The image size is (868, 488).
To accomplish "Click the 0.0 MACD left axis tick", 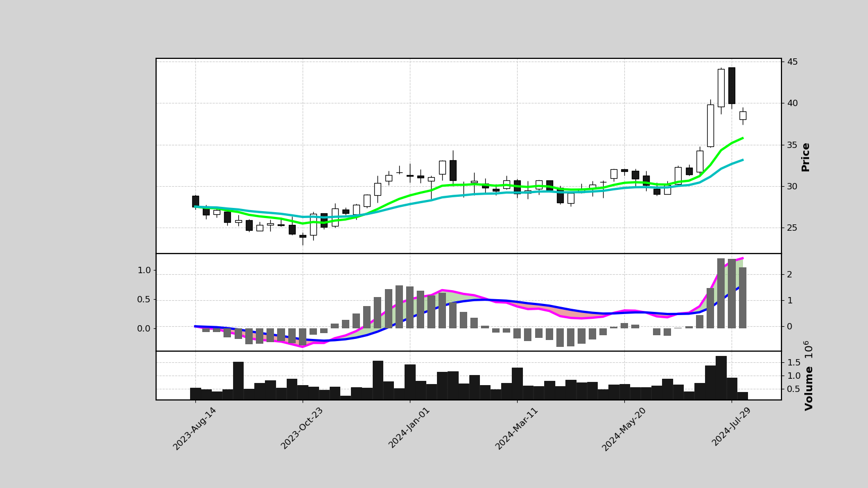I will click(x=144, y=328).
